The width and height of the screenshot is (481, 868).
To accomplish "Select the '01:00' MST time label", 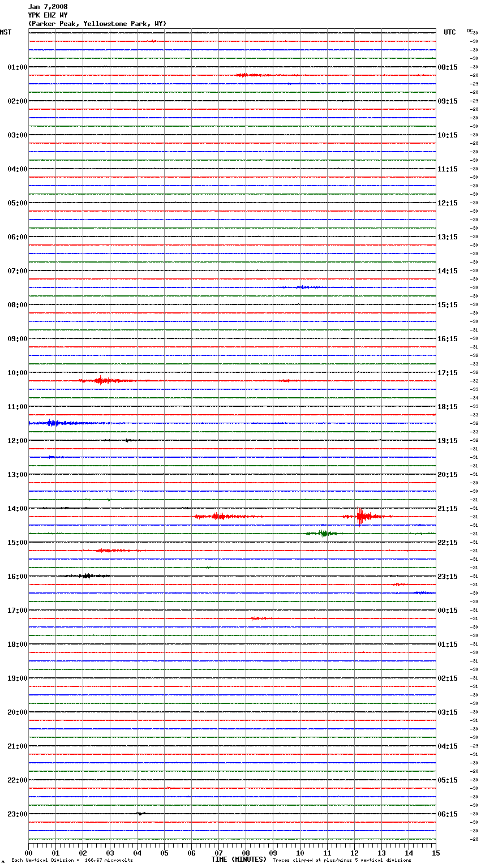I will coord(18,67).
